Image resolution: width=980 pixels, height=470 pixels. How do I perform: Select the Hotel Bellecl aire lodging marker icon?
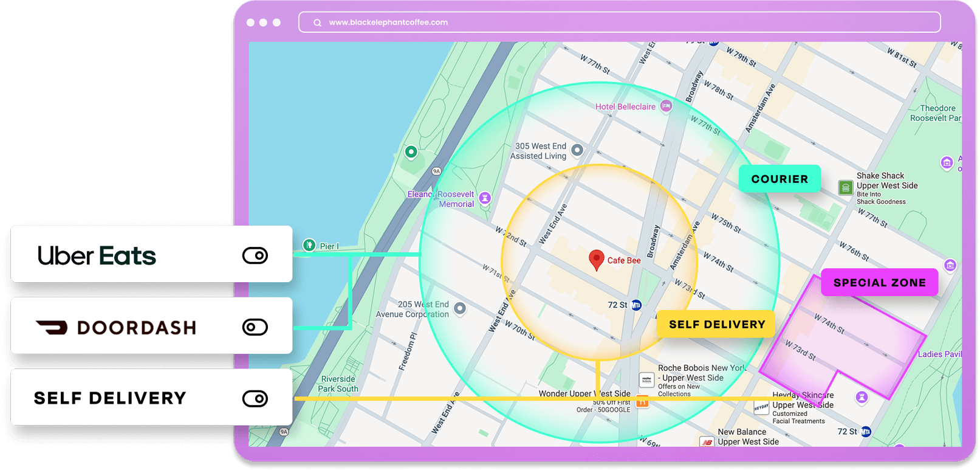point(666,106)
